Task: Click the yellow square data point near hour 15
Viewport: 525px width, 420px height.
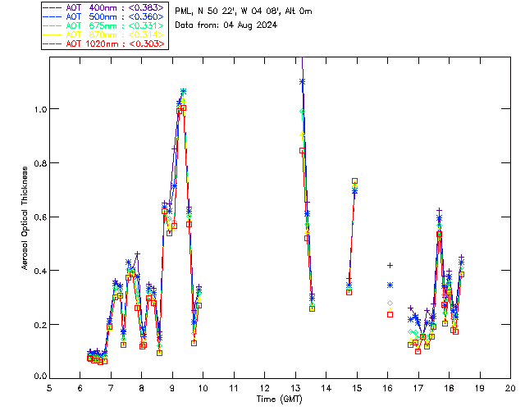Action: coord(354,181)
